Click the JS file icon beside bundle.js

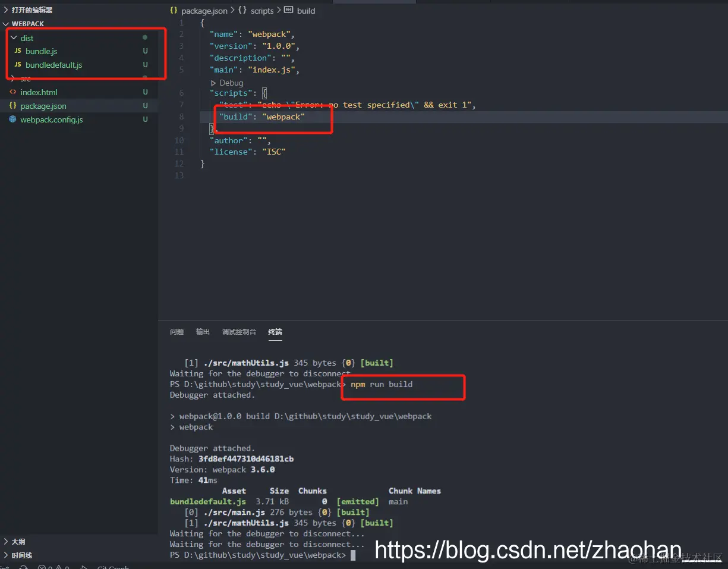click(18, 51)
